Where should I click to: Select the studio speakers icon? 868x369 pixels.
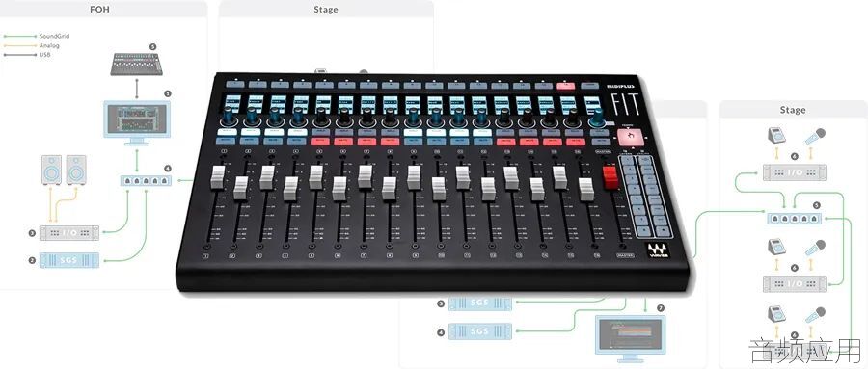point(65,170)
